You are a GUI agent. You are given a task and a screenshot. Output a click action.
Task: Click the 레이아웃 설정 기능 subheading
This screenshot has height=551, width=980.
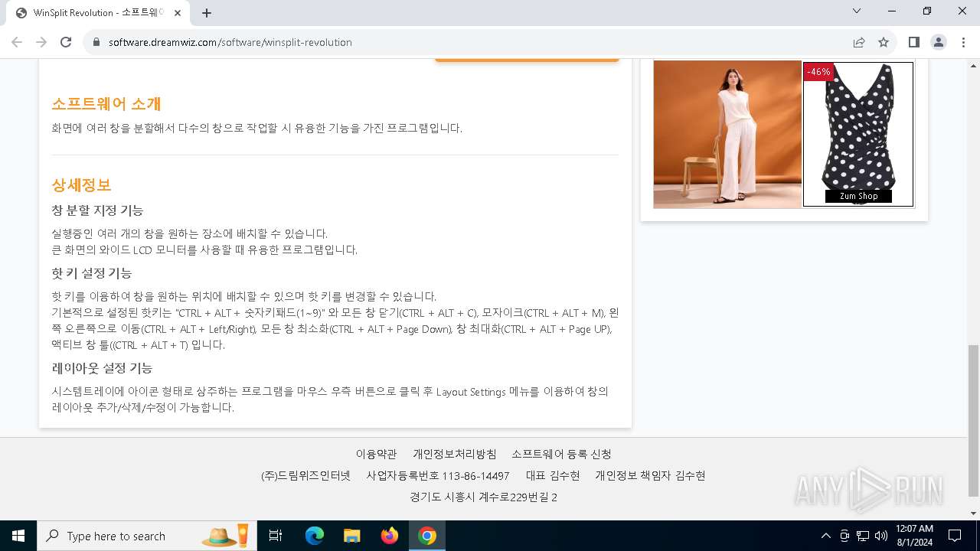click(x=102, y=368)
